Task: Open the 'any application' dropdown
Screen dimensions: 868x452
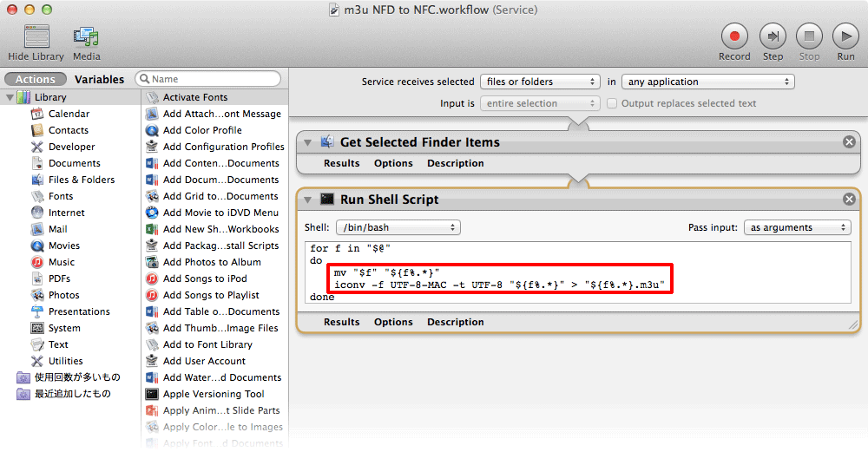Action: pos(708,82)
